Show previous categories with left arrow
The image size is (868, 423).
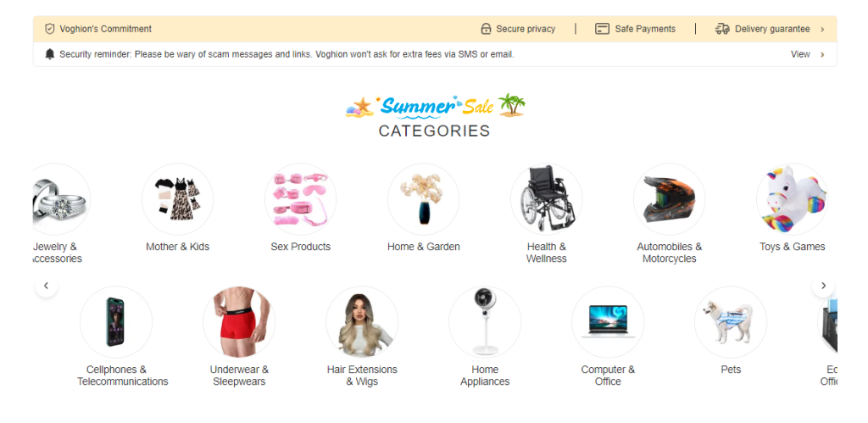tap(46, 286)
